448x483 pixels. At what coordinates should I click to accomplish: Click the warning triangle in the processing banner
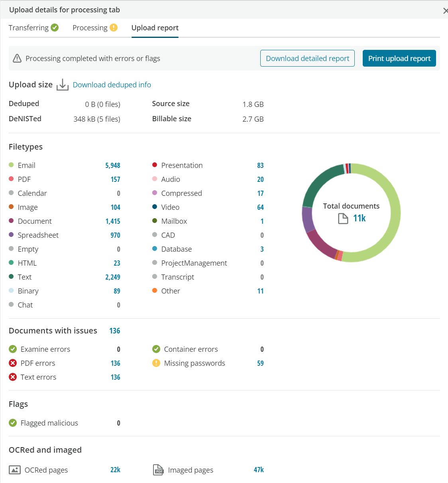click(17, 58)
